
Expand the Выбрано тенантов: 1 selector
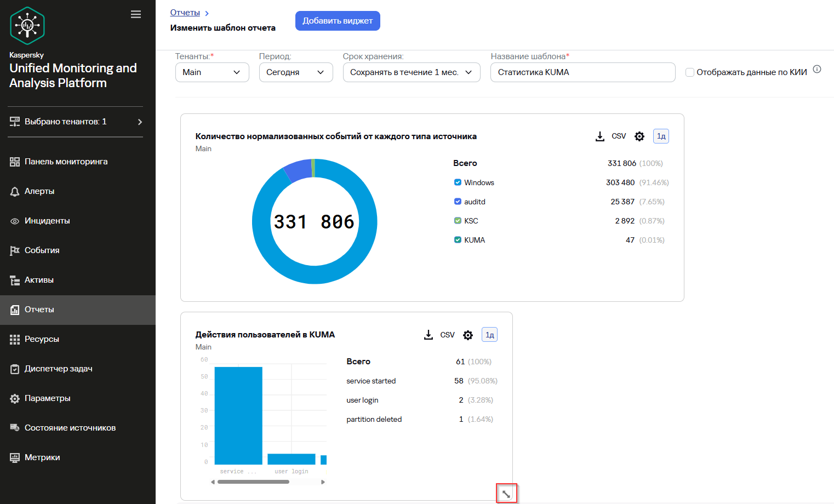coord(76,122)
